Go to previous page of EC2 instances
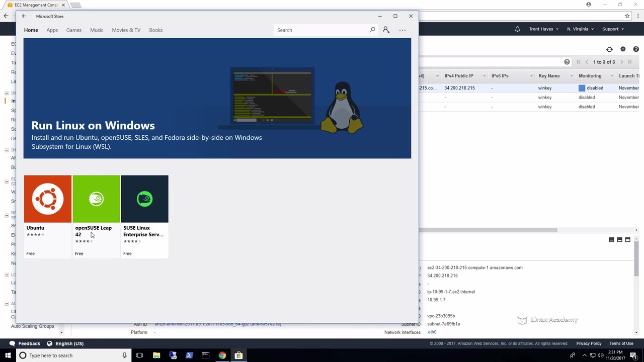This screenshot has height=362, width=644. pos(587,62)
